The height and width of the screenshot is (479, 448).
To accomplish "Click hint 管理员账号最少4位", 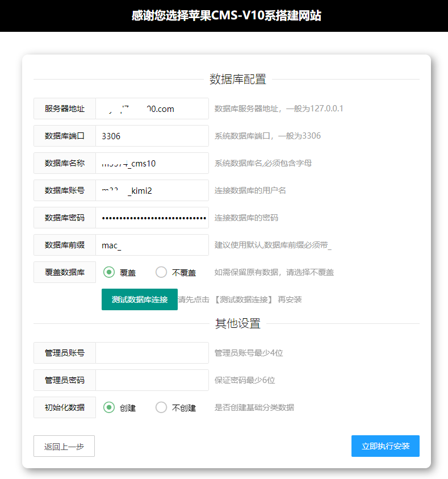I will point(249,353).
